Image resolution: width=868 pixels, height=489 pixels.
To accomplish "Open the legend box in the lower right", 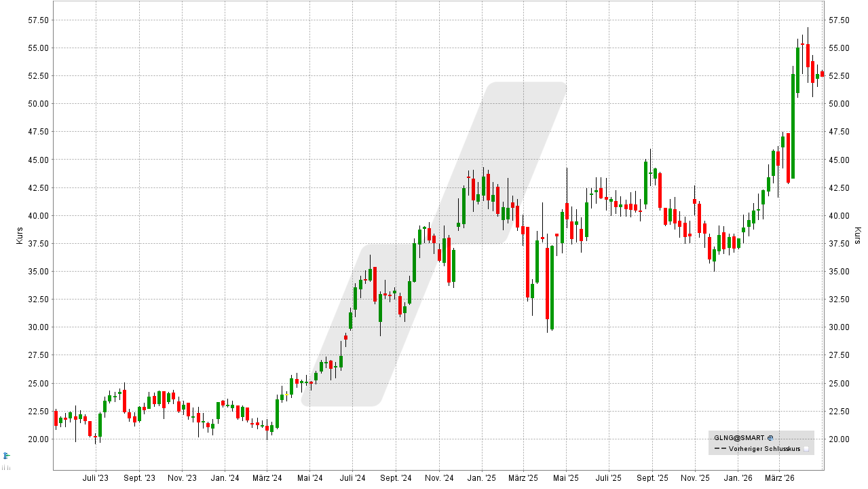I will pyautogui.click(x=760, y=443).
